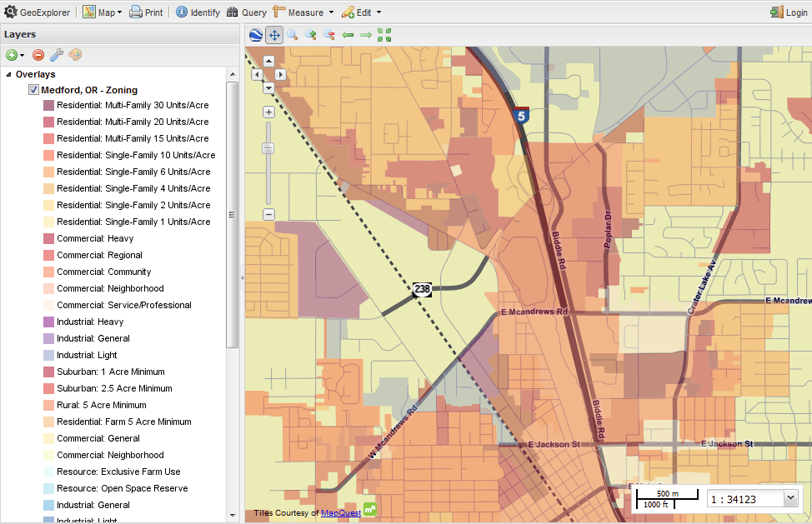The height and width of the screenshot is (524, 812).
Task: Go to previous map extent
Action: tap(348, 35)
